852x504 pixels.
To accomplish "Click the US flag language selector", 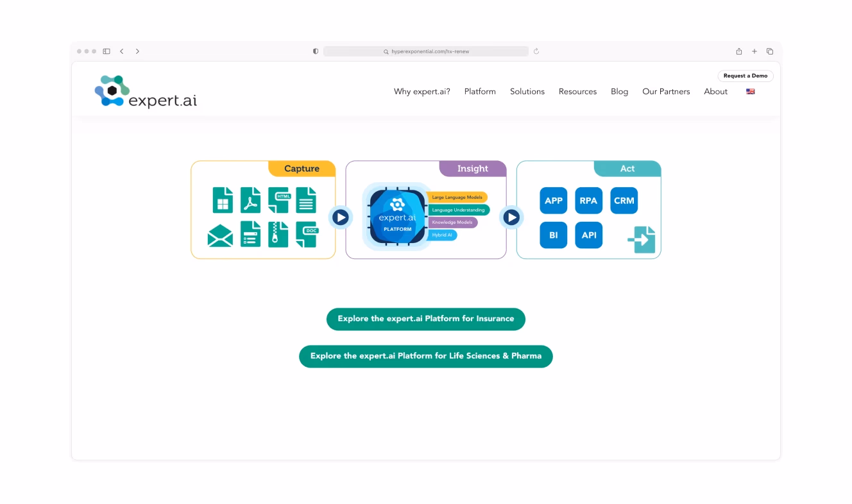I will pyautogui.click(x=751, y=92).
